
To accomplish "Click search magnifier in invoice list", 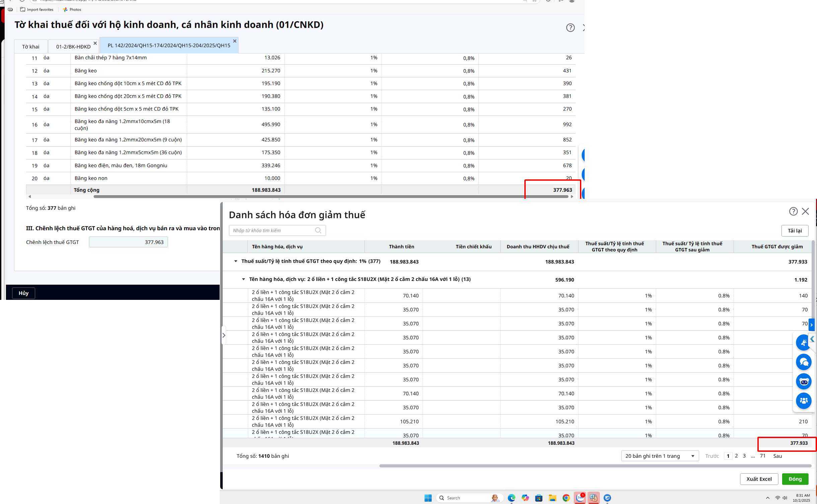I will coord(318,230).
